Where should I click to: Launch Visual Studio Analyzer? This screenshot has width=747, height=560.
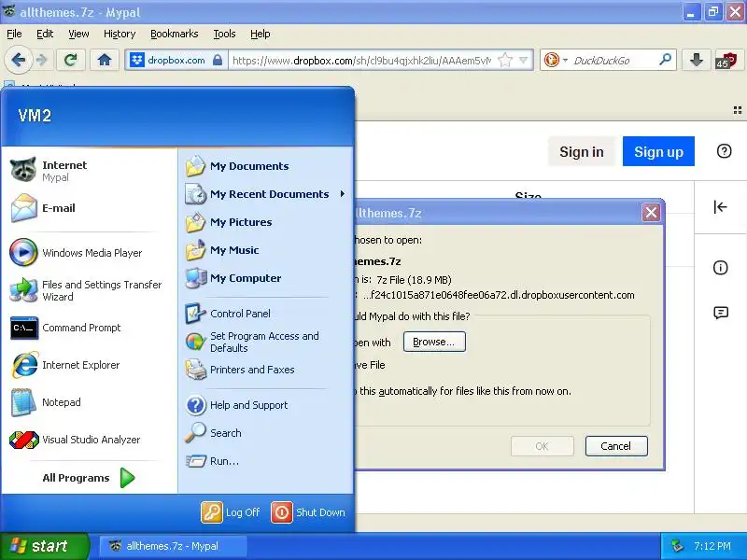[89, 440]
